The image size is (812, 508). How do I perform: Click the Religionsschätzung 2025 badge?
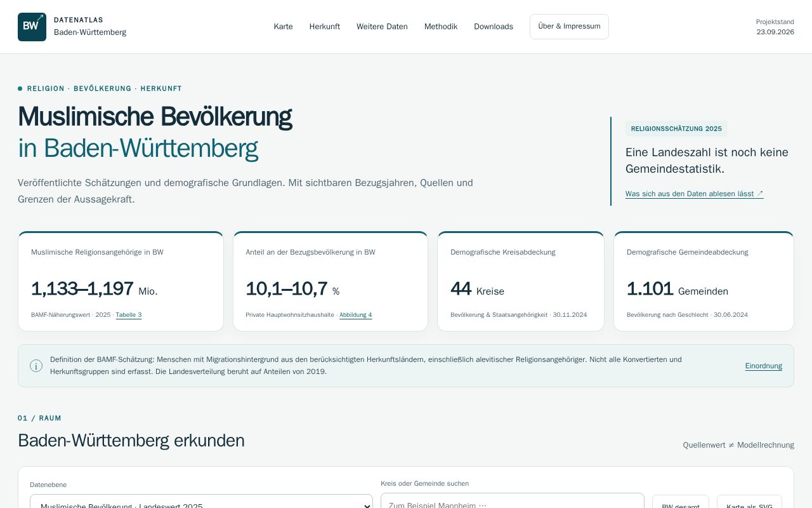(676, 129)
